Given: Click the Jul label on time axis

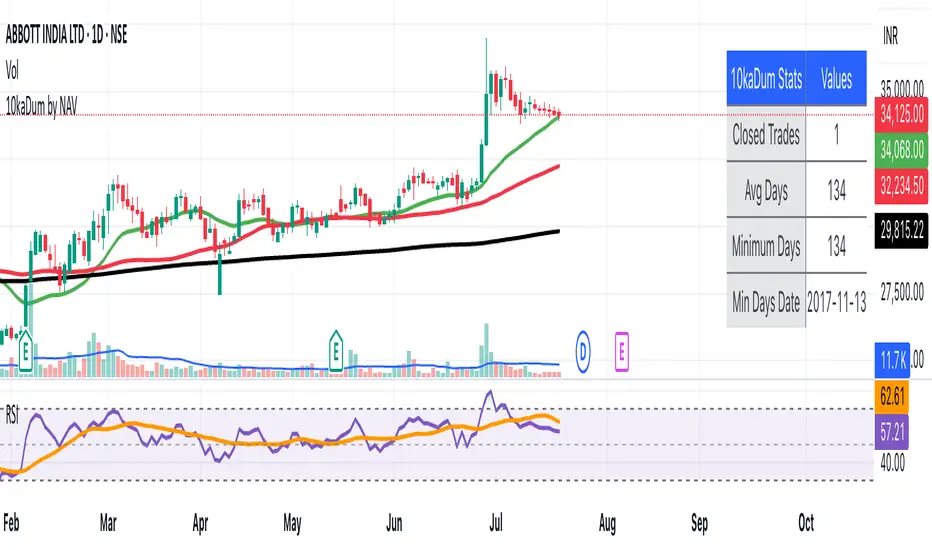Looking at the screenshot, I should click(x=496, y=523).
